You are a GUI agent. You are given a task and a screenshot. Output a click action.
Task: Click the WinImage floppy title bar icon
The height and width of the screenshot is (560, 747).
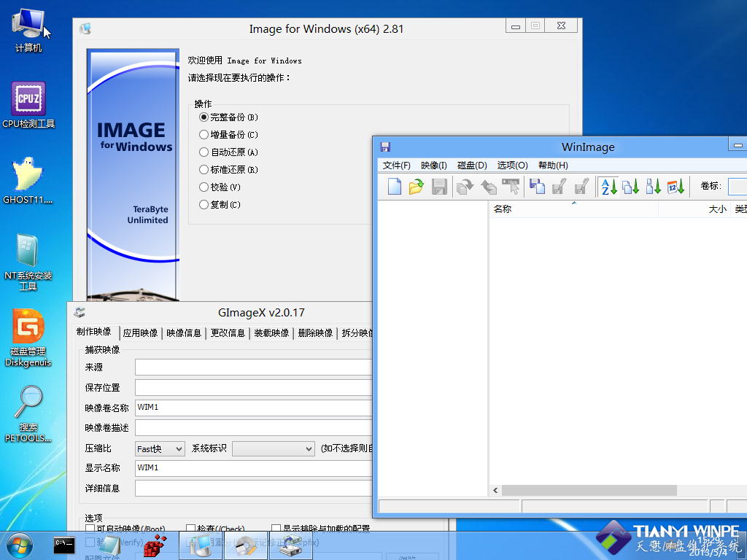[x=385, y=147]
